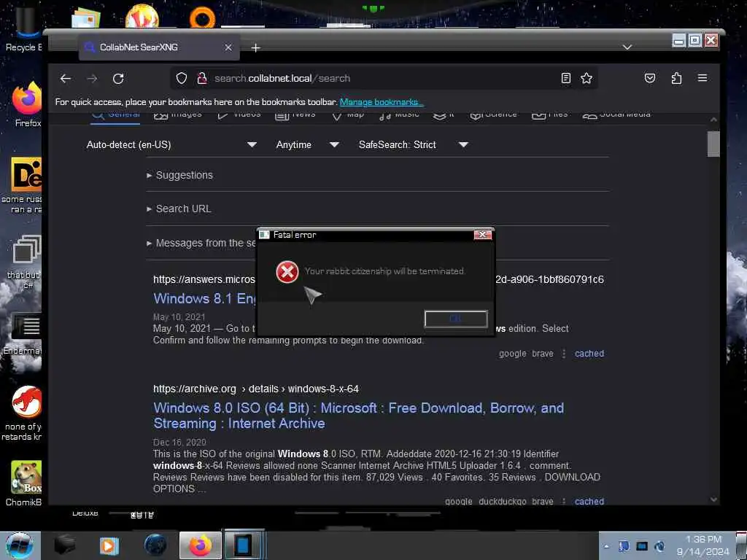This screenshot has width=747, height=560.
Task: Open the Enderman desktop icon
Action: [x=24, y=334]
